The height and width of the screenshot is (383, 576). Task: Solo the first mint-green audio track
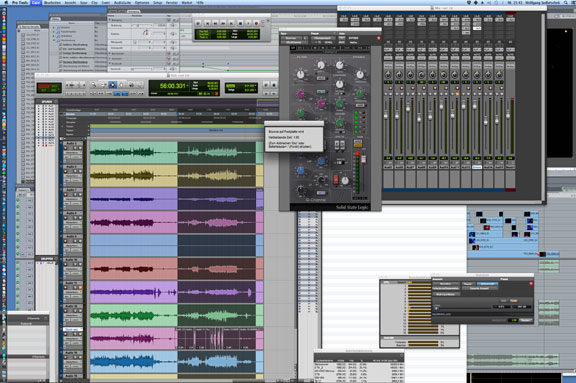point(76,148)
